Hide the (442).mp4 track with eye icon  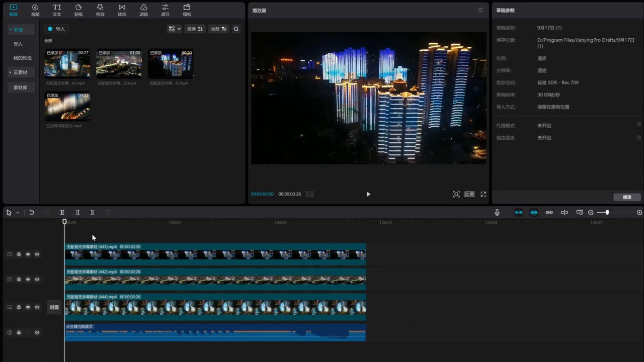point(28,280)
